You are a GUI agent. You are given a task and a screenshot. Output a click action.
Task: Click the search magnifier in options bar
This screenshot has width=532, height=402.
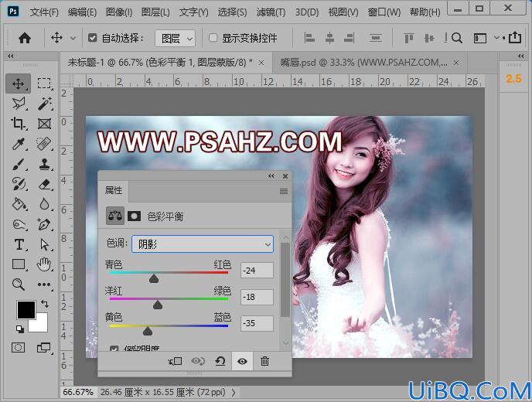[x=457, y=38]
